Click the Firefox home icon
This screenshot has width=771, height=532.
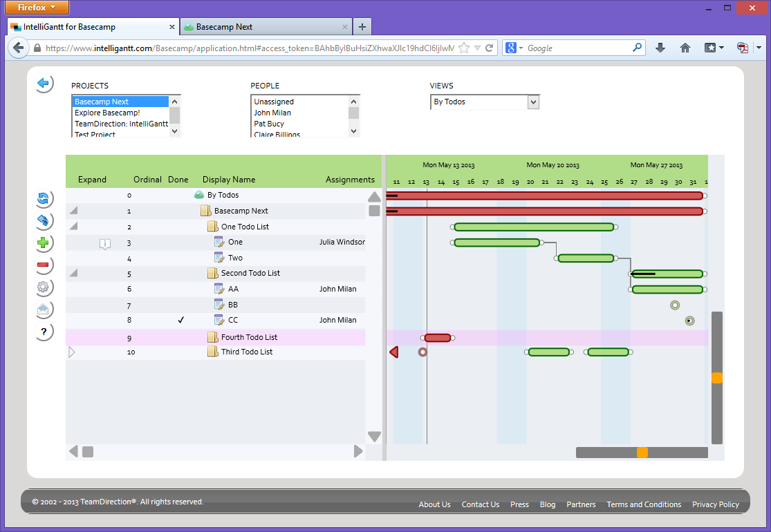685,48
